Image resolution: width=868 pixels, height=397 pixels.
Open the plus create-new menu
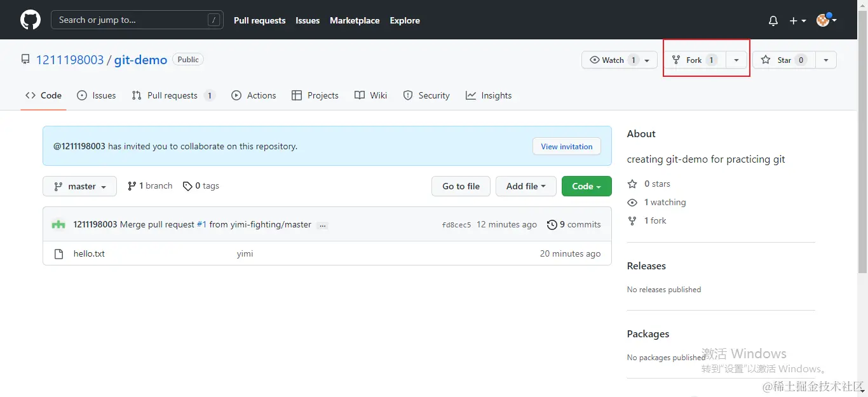[x=797, y=21]
